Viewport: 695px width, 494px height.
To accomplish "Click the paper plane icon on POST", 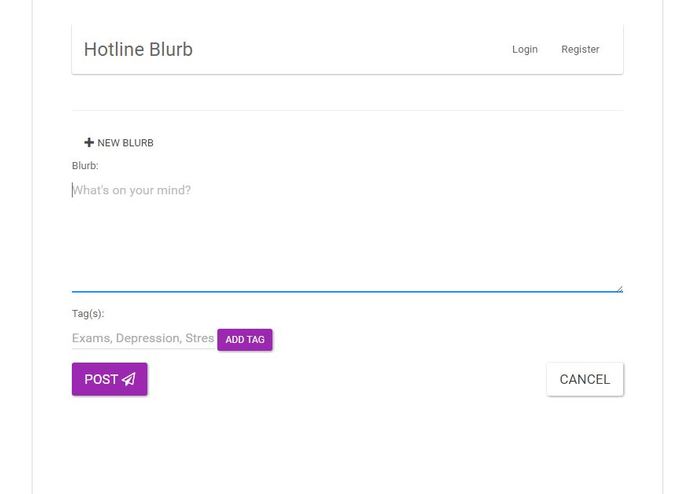I will tap(129, 379).
